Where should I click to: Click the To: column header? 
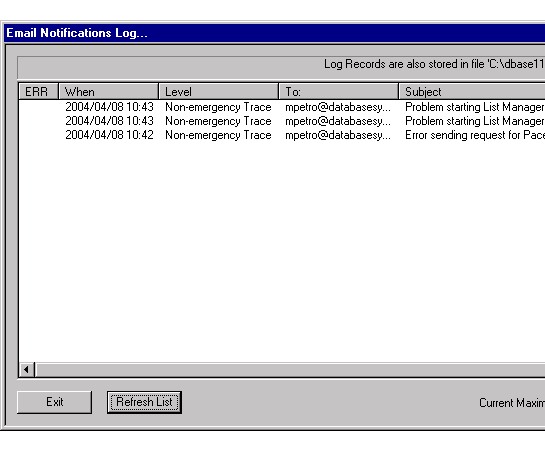pos(339,92)
